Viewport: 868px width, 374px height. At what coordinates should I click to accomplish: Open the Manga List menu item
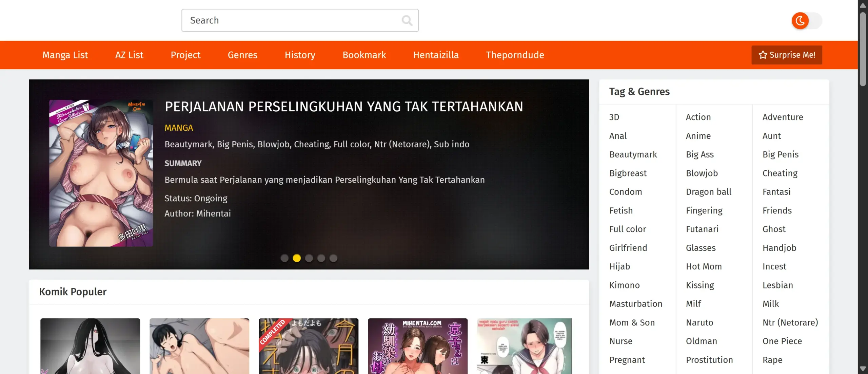tap(65, 55)
